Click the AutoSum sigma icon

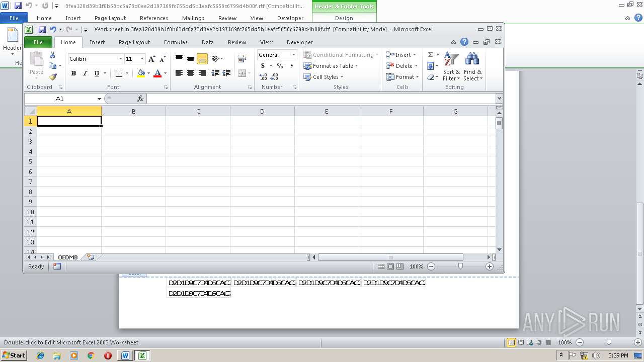point(430,55)
